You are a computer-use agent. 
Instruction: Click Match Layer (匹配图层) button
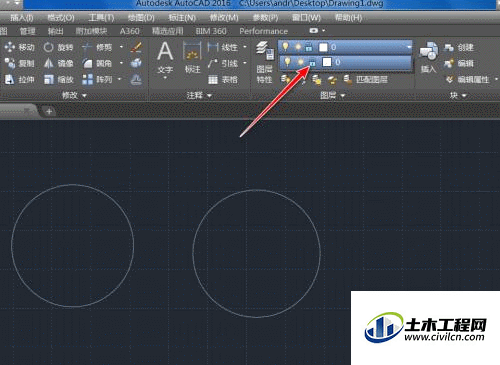(x=365, y=80)
